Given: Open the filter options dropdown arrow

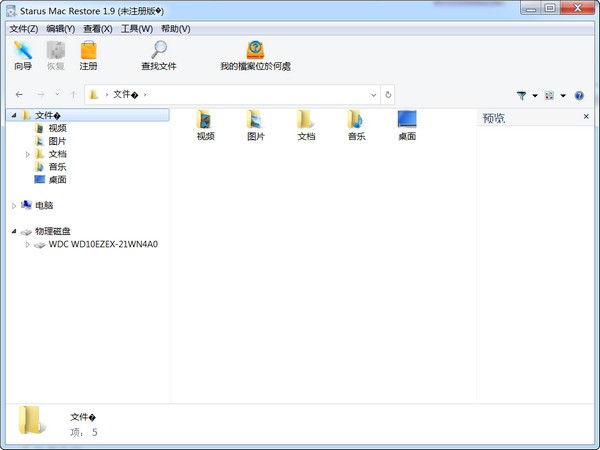Looking at the screenshot, I should pos(535,96).
